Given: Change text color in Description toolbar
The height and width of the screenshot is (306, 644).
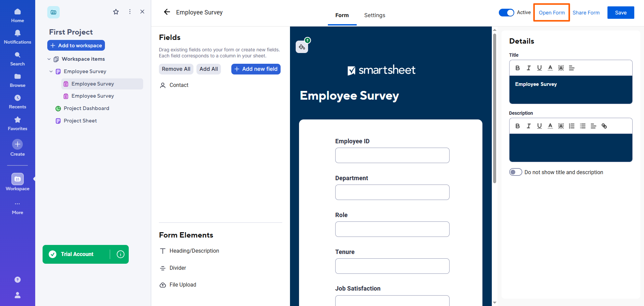Looking at the screenshot, I should pos(550,126).
